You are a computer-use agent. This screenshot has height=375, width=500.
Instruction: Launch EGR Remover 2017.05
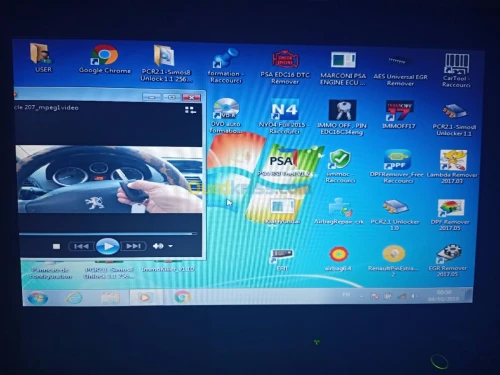click(448, 255)
